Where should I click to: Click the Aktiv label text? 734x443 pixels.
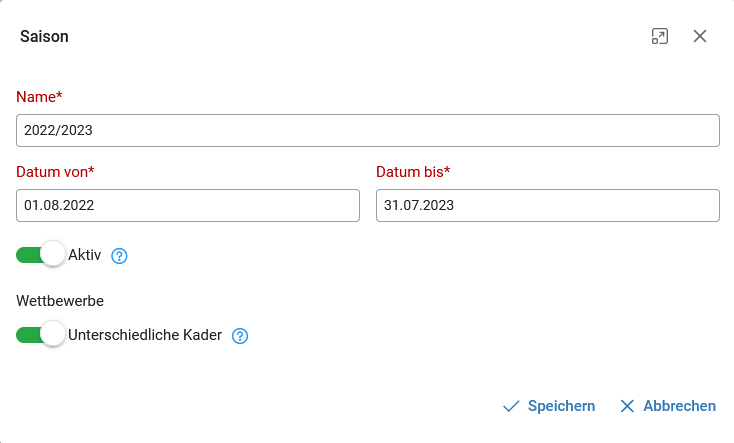[x=85, y=255]
